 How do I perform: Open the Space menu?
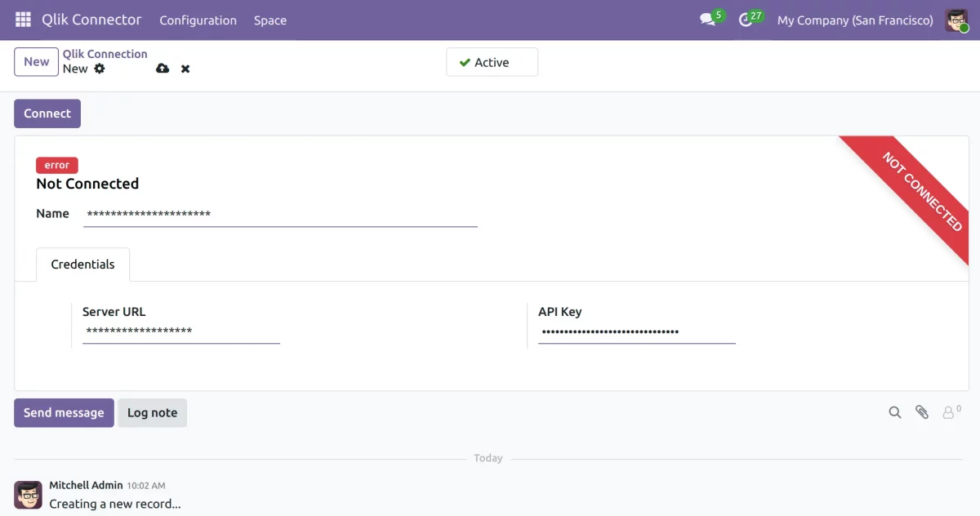pyautogui.click(x=269, y=20)
